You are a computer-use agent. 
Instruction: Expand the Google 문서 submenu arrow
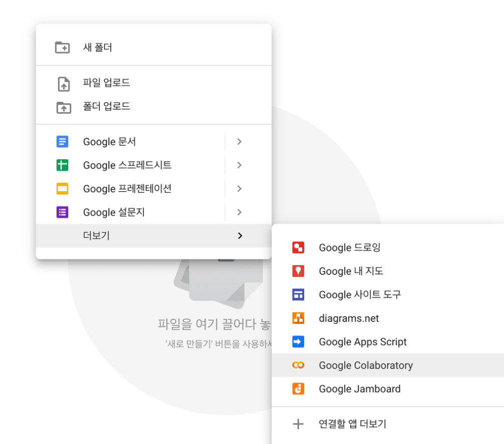click(239, 142)
